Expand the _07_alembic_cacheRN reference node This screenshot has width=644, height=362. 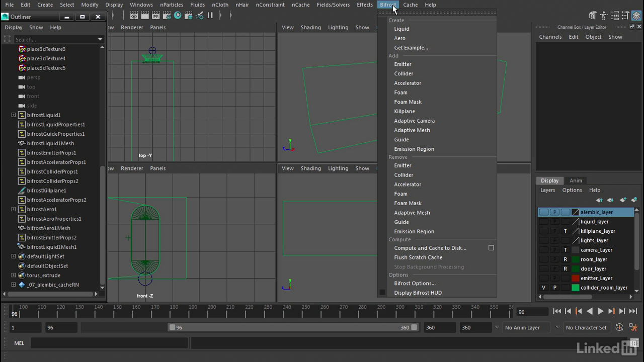[14, 285]
